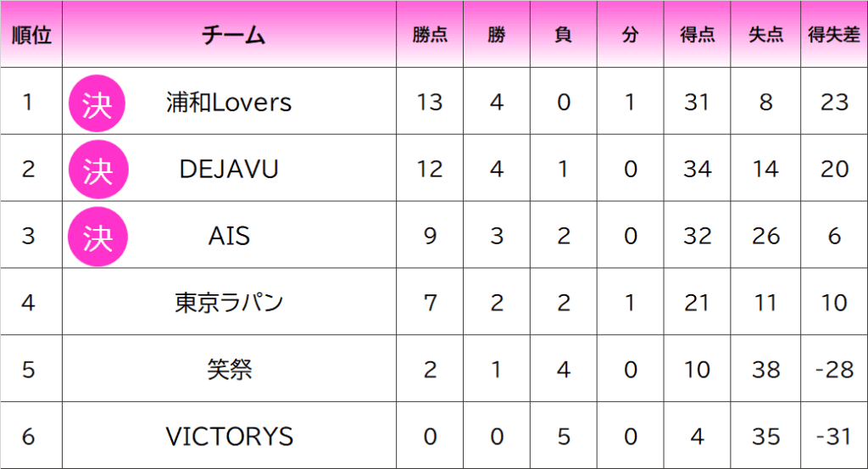
Task: Select team name 浦和Lovers
Action: [x=229, y=103]
